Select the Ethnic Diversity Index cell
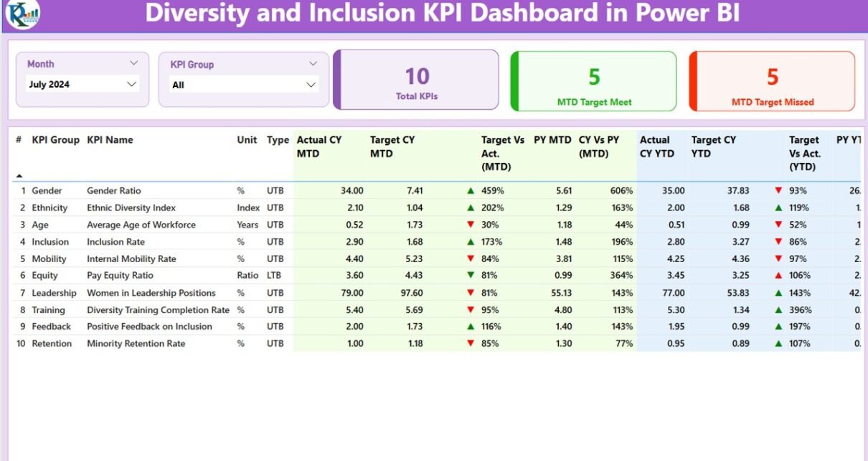Screen dimensions: 868x461 [x=131, y=208]
